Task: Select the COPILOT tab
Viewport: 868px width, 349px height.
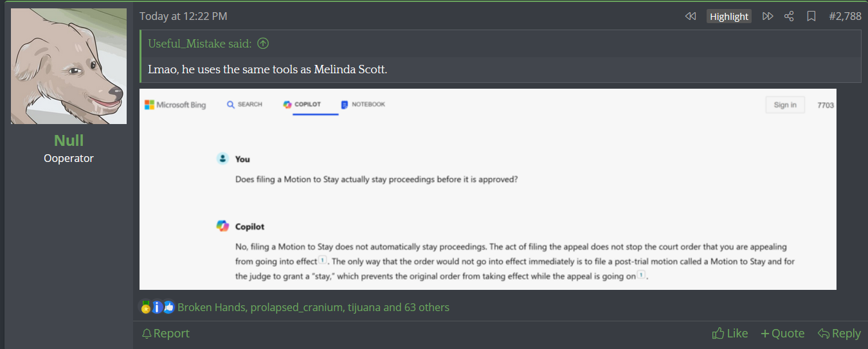Action: pos(302,104)
